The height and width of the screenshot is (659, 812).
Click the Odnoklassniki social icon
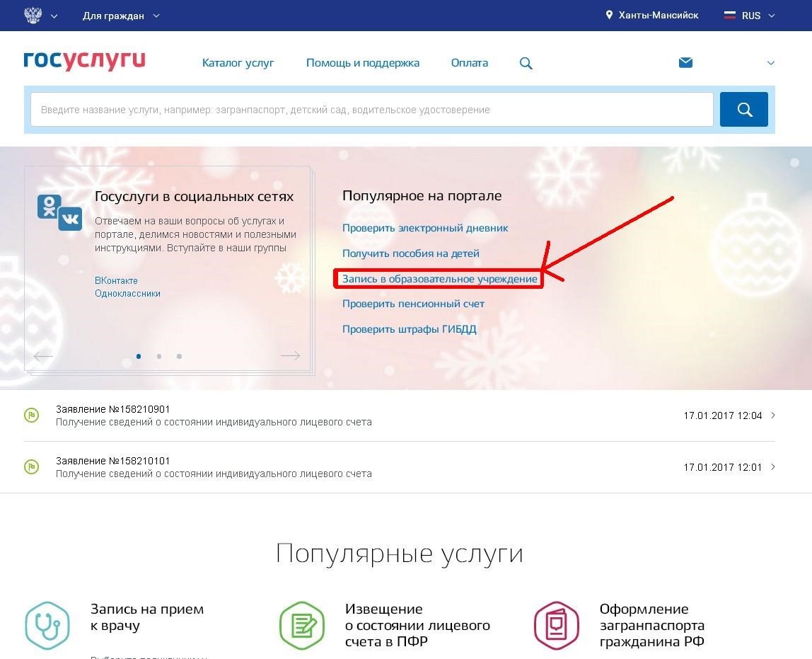[x=50, y=206]
